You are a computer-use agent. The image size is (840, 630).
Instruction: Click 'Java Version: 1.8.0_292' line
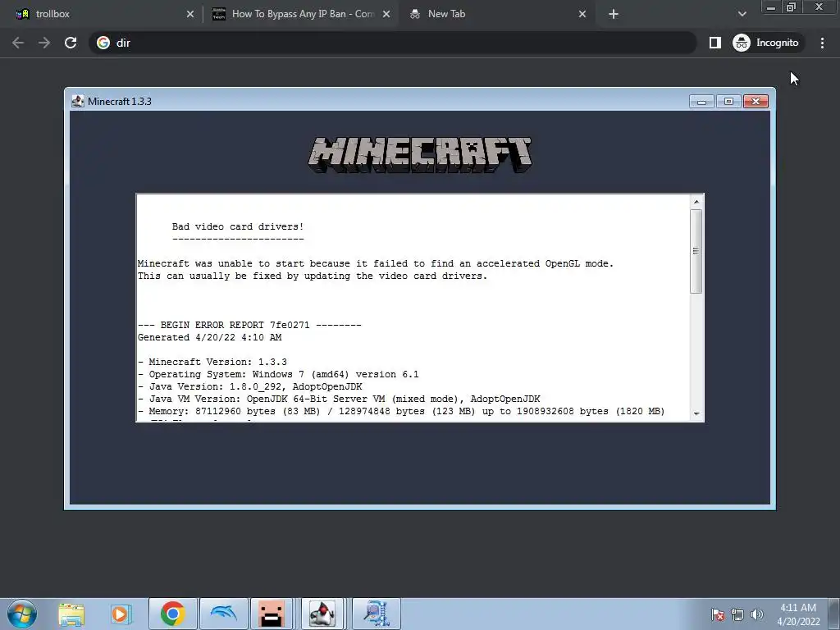250,387
